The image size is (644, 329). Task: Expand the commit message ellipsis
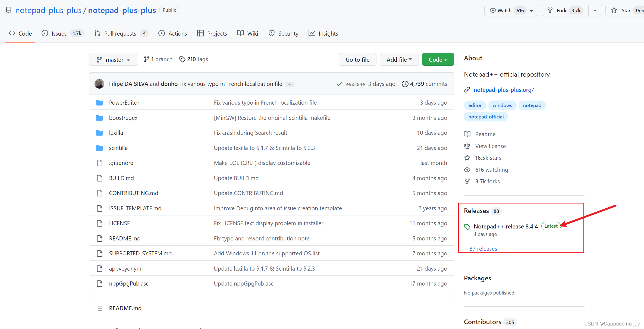pyautogui.click(x=290, y=84)
